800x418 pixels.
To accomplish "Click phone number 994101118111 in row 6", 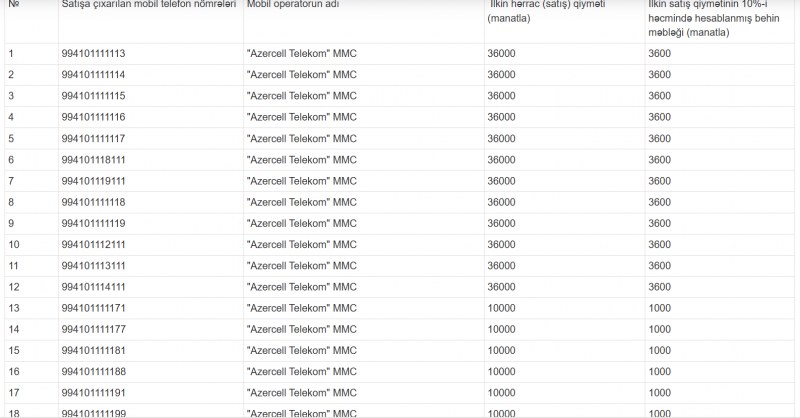I will coord(93,160).
